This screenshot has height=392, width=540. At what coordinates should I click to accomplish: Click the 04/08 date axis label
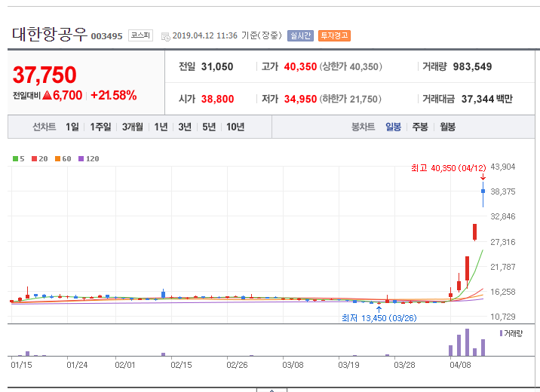(460, 365)
